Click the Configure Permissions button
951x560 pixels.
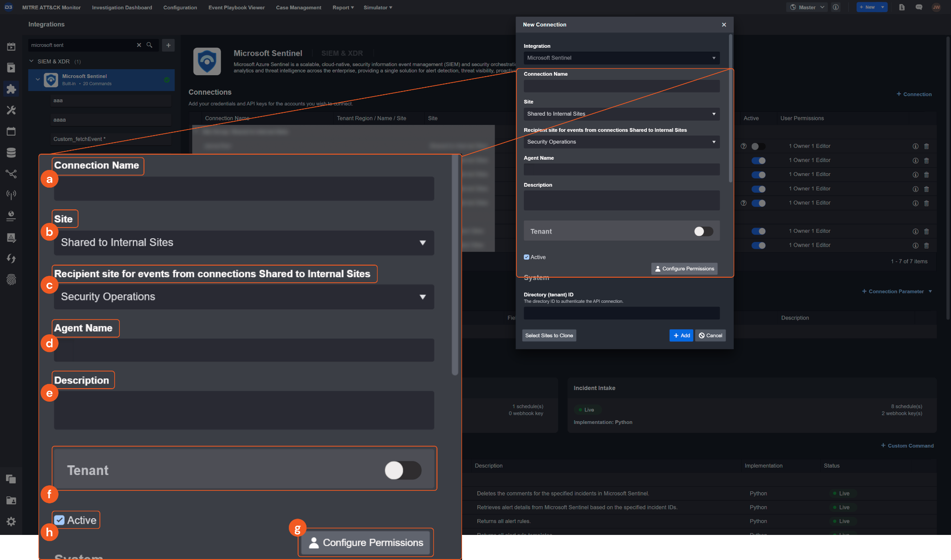coord(684,269)
